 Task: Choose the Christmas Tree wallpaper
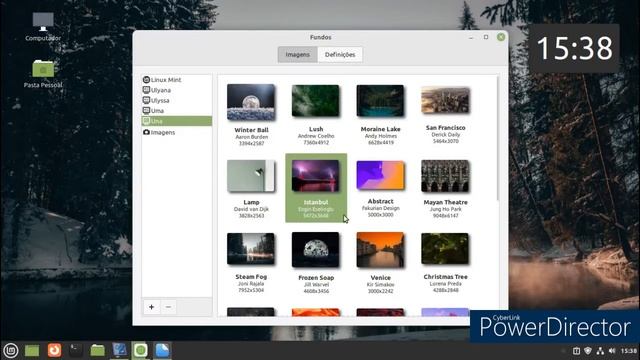click(445, 262)
